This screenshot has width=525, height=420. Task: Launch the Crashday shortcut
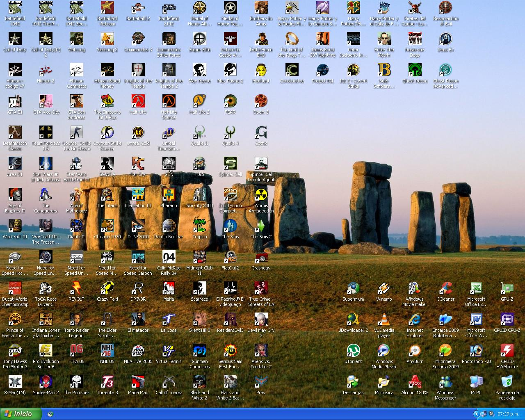click(261, 261)
